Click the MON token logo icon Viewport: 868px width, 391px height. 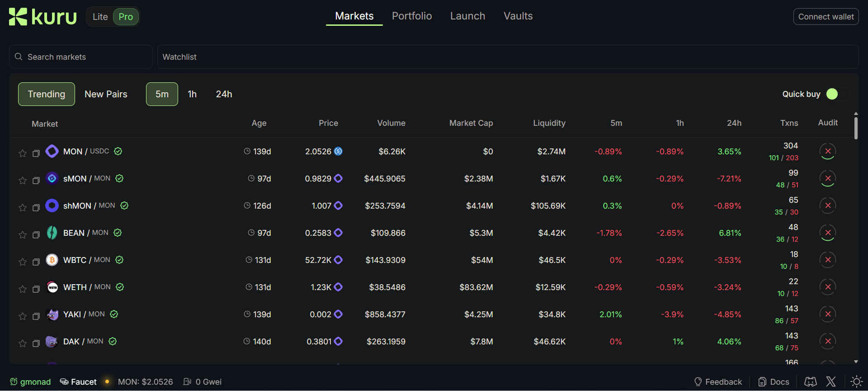point(52,151)
